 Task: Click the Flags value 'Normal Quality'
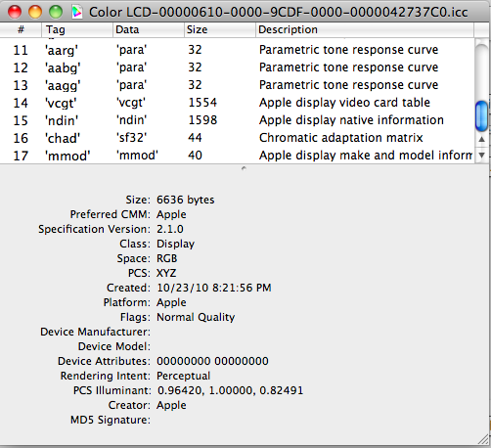(x=196, y=317)
